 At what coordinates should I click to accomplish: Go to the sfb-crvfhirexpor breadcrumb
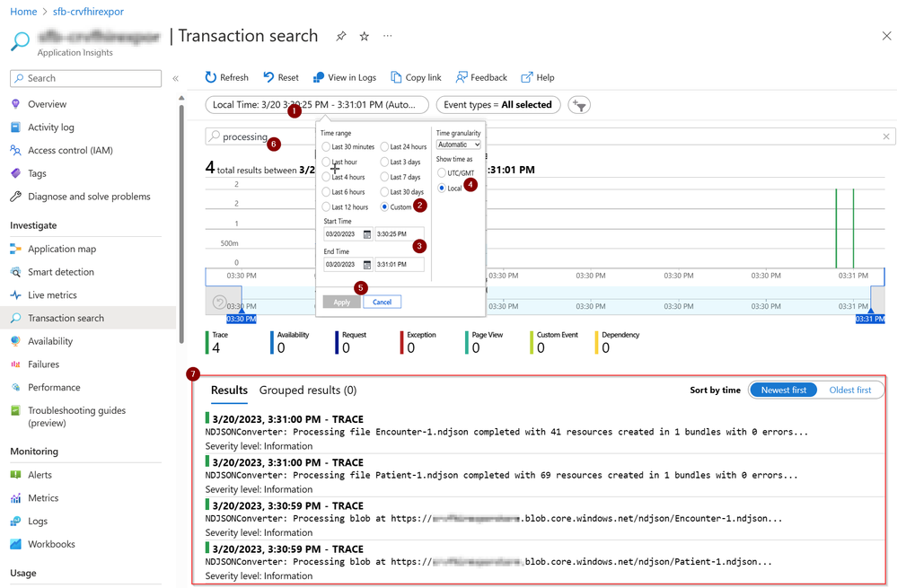(88, 12)
